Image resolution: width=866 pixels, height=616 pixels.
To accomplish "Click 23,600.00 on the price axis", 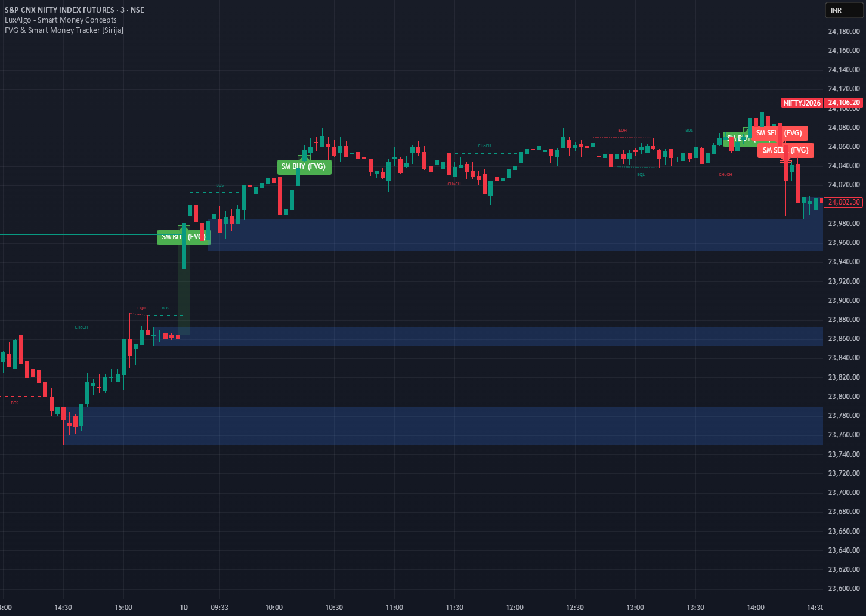I will pyautogui.click(x=844, y=589).
